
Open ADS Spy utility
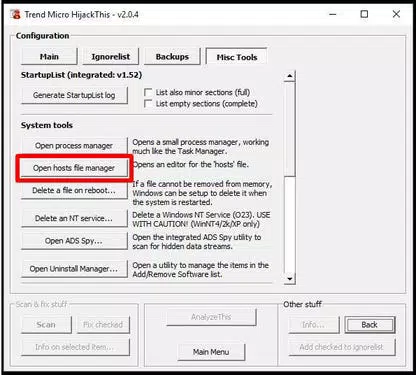coord(74,241)
